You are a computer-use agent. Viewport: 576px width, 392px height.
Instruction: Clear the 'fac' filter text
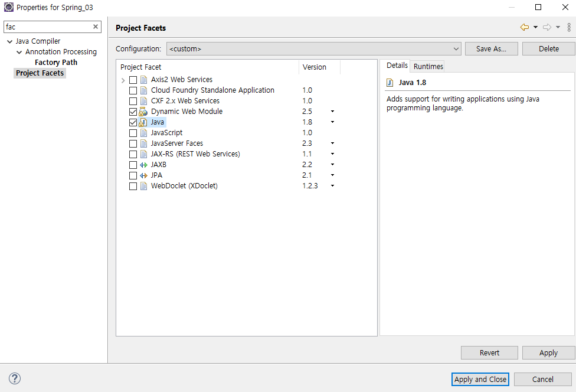click(x=96, y=27)
